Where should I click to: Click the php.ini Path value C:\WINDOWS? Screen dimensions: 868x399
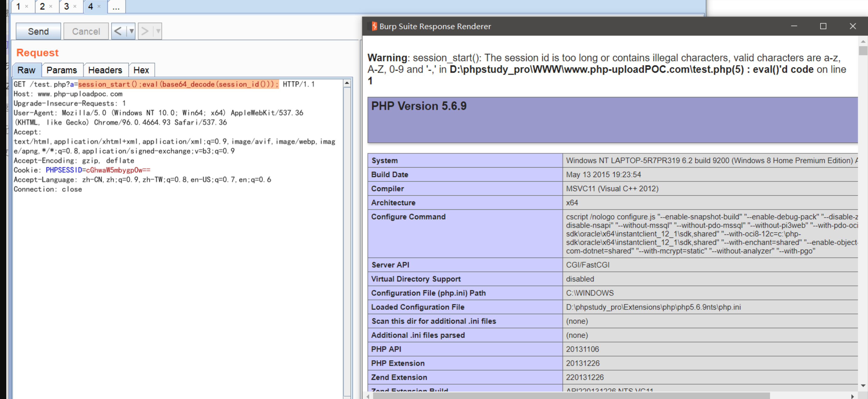[x=590, y=293]
